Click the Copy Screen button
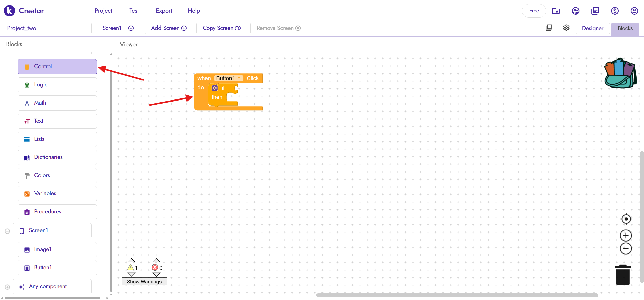644x300 pixels. click(x=222, y=28)
